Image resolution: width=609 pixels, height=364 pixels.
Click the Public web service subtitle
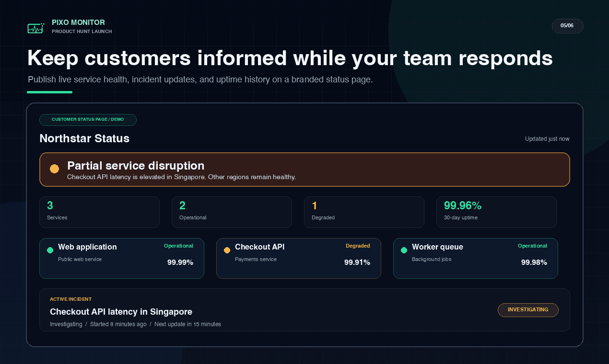(80, 259)
